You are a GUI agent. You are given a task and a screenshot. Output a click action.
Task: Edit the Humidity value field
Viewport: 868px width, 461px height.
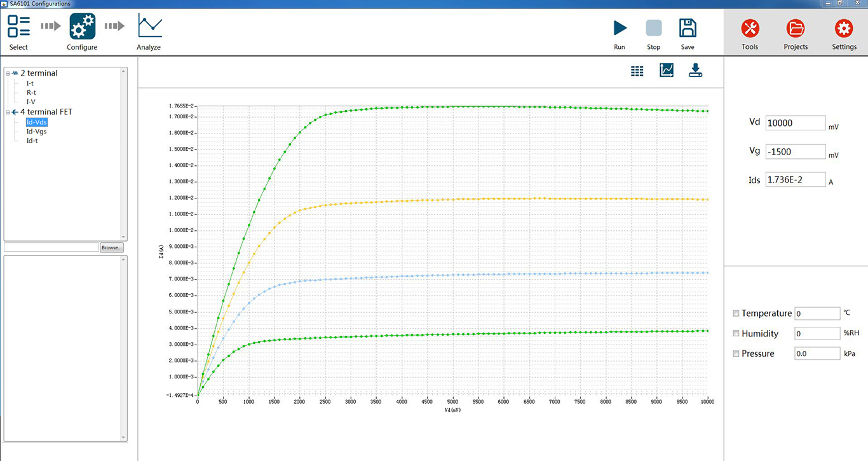click(817, 333)
